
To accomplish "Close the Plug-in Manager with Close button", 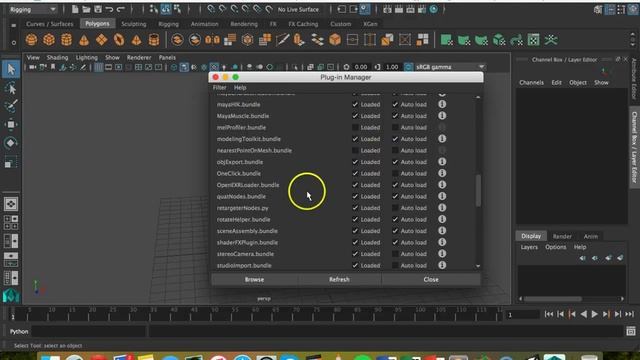I will (x=431, y=280).
